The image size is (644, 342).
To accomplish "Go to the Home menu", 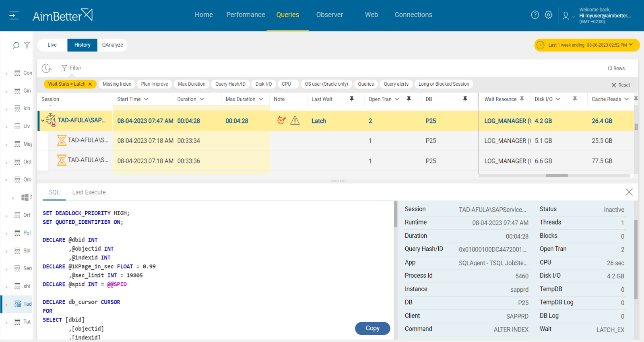I will (x=204, y=15).
